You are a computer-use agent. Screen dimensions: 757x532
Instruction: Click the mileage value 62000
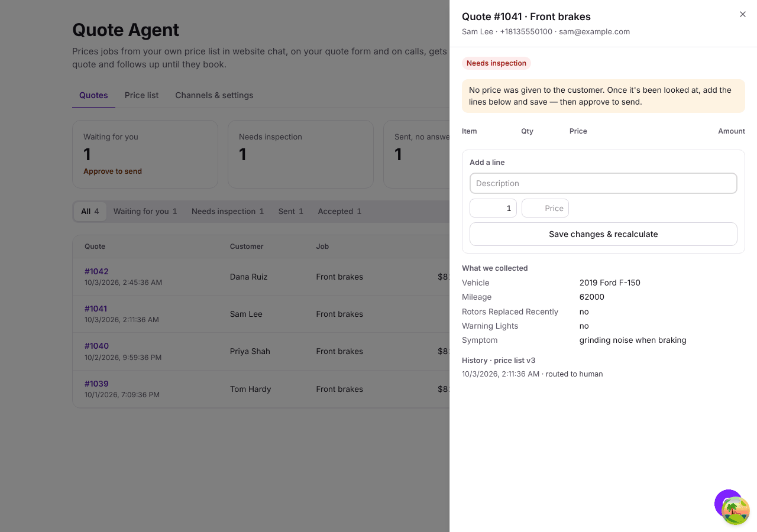point(592,297)
